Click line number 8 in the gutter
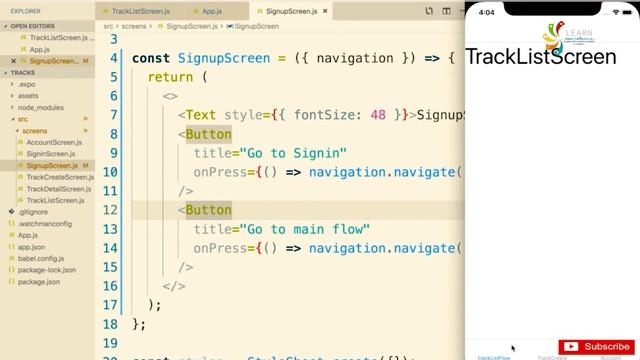 [113, 134]
